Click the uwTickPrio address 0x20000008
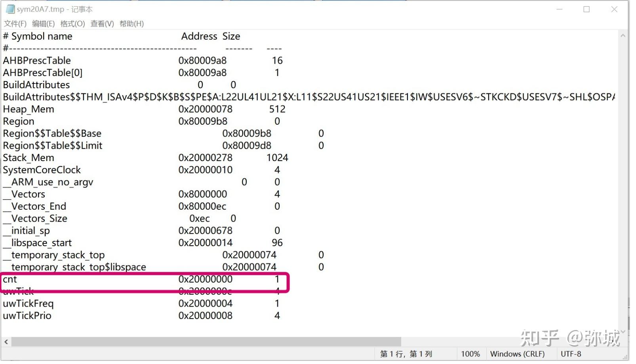The height and width of the screenshot is (364, 636). (x=206, y=316)
